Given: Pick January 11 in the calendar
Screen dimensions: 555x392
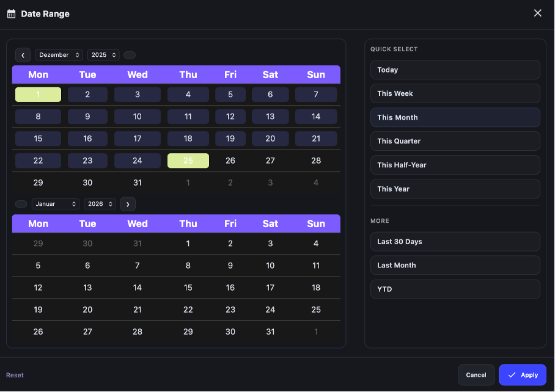Looking at the screenshot, I should click(316, 266).
